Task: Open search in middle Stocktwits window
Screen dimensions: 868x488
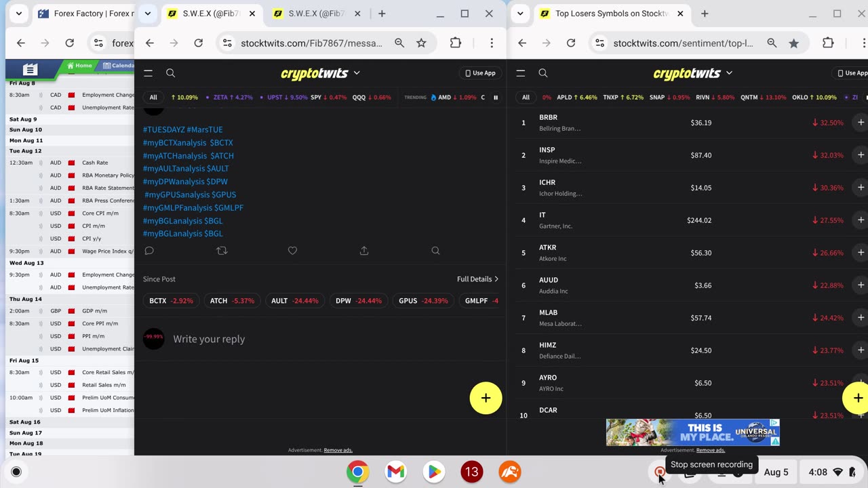Action: (x=171, y=73)
